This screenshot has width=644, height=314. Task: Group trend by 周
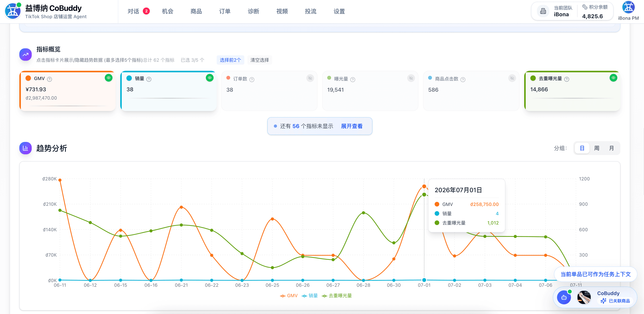click(596, 148)
